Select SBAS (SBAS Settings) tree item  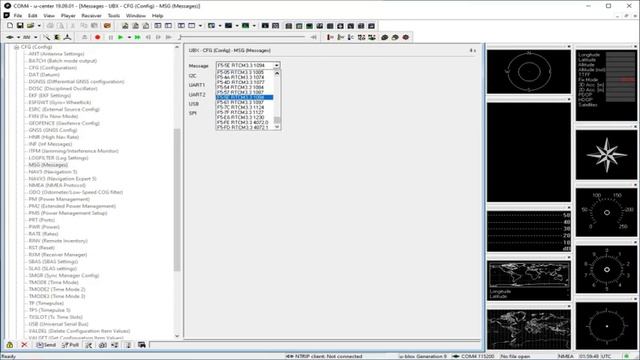pyautogui.click(x=53, y=262)
